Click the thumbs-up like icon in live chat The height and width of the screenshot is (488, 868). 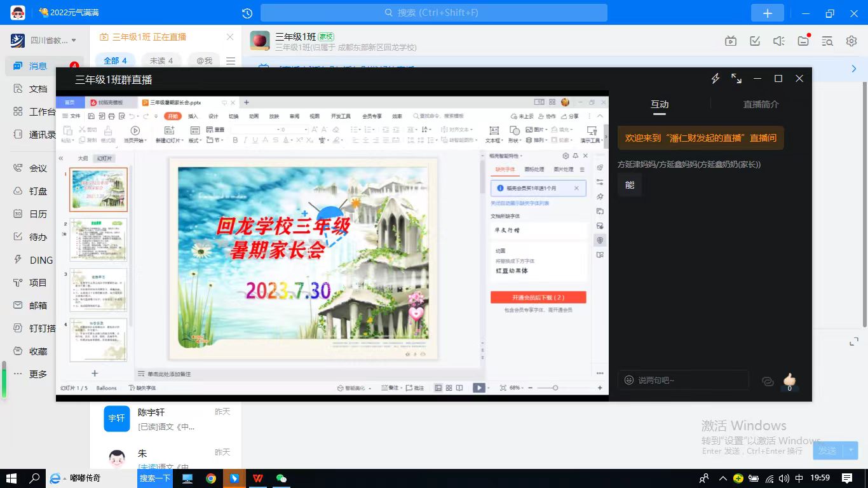coord(789,380)
